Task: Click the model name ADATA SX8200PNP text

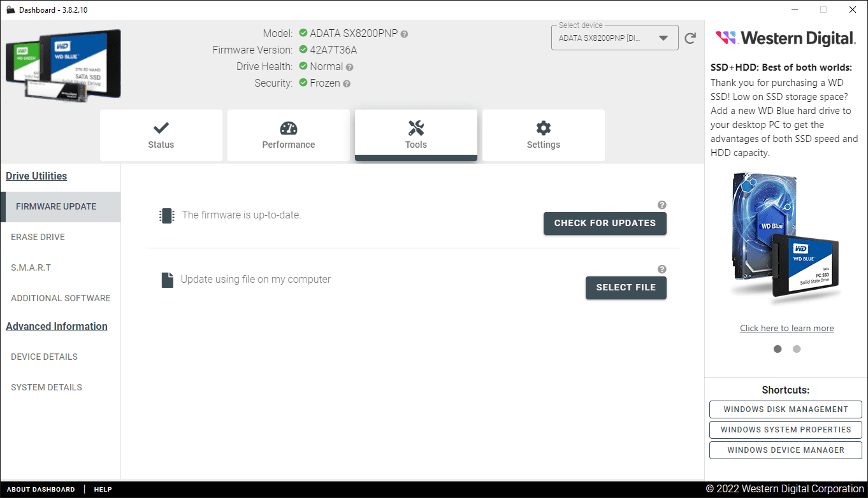Action: pos(354,34)
